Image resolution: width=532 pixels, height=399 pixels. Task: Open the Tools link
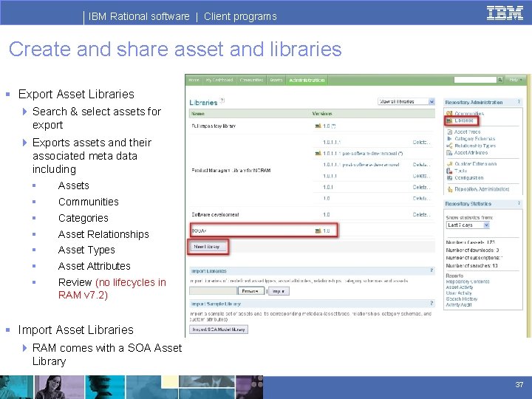(x=461, y=171)
